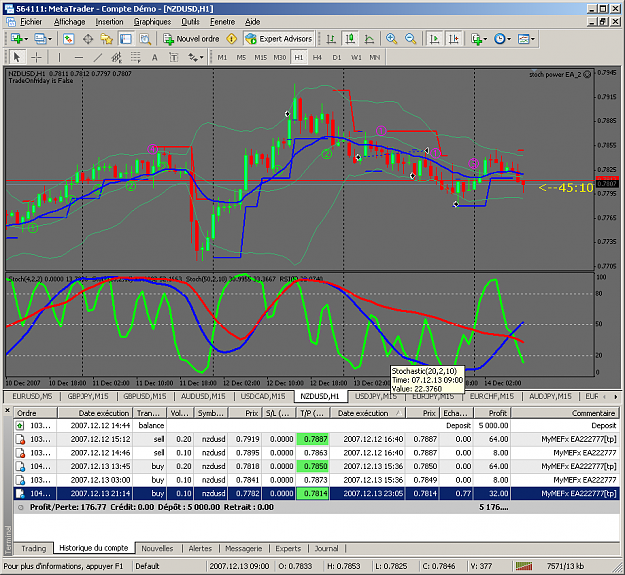The image size is (625, 575).
Task: Open the Graphiques menu
Action: [x=152, y=22]
